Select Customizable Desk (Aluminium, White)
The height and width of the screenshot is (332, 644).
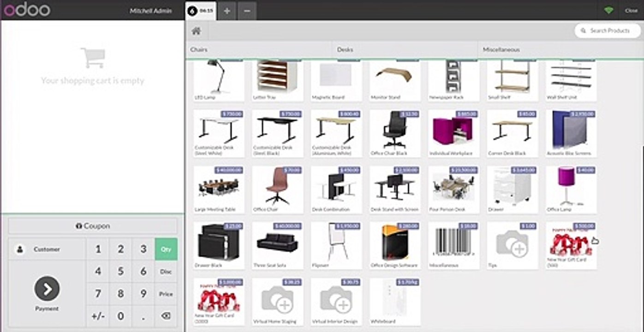pos(336,133)
